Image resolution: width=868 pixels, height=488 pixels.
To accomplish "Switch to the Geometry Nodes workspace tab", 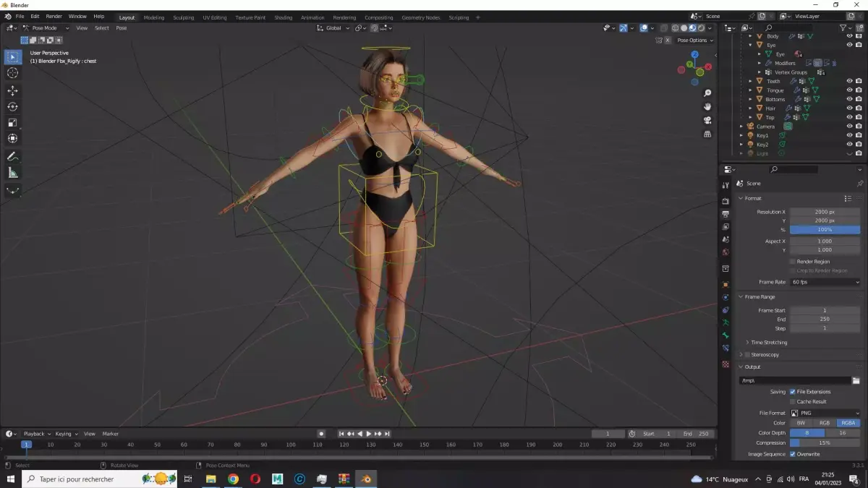I will click(420, 17).
